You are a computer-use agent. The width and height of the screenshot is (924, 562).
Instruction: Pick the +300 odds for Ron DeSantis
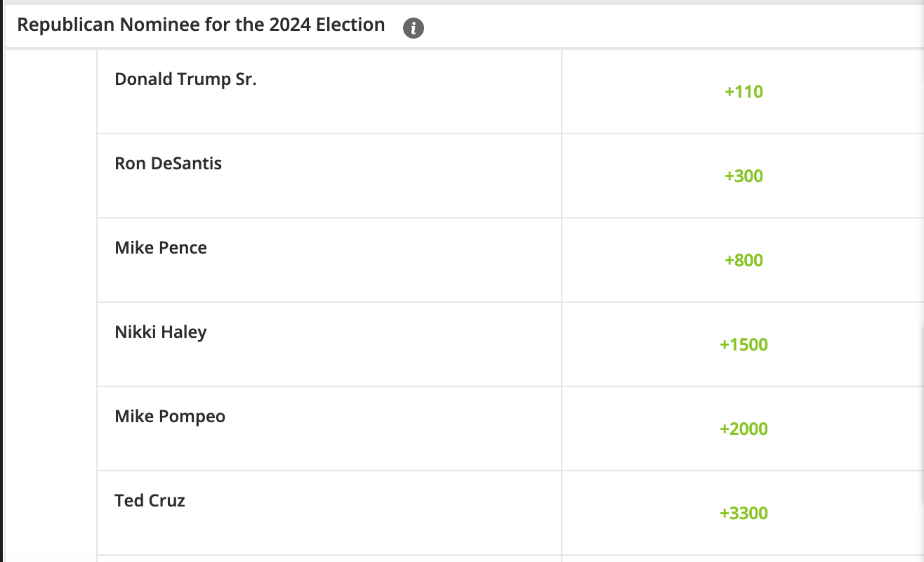point(743,176)
